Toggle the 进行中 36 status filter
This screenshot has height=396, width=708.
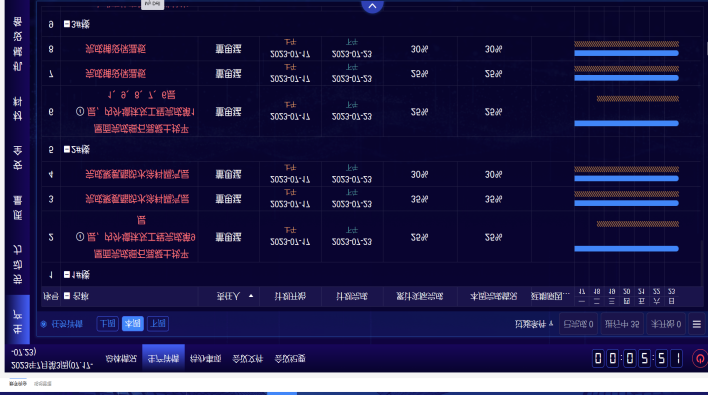pyautogui.click(x=622, y=324)
